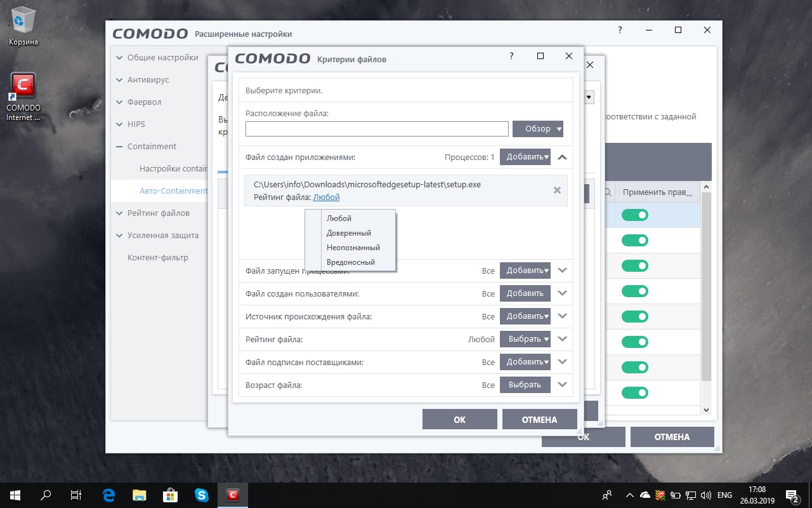Image resolution: width=812 pixels, height=508 pixels.
Task: Collapse the Файл создан приложениями section
Action: (562, 157)
